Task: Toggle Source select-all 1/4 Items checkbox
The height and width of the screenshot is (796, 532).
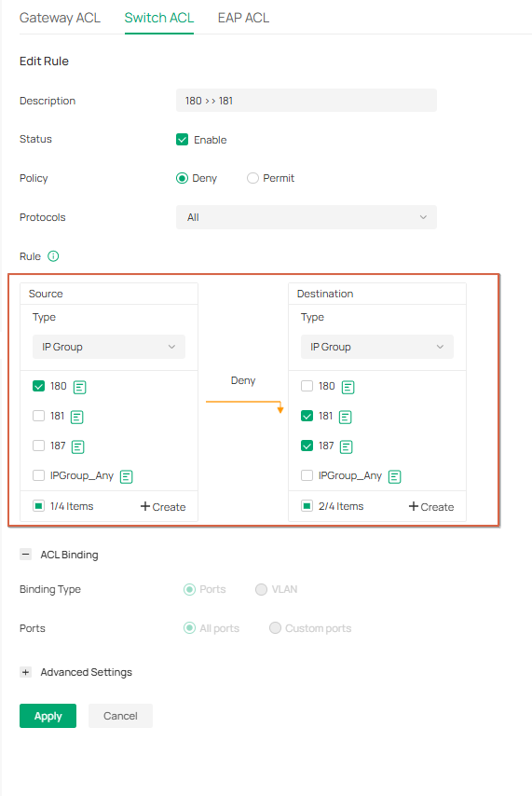Action: click(38, 506)
